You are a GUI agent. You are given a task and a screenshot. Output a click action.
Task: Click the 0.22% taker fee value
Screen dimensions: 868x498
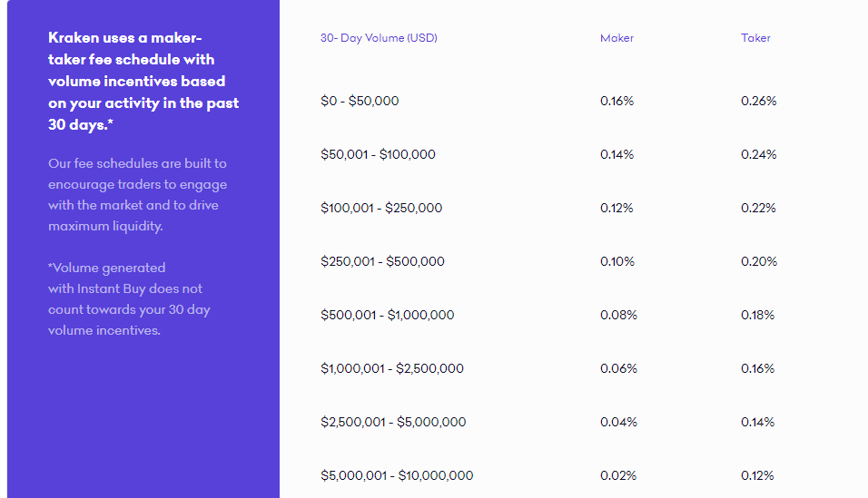pos(758,208)
